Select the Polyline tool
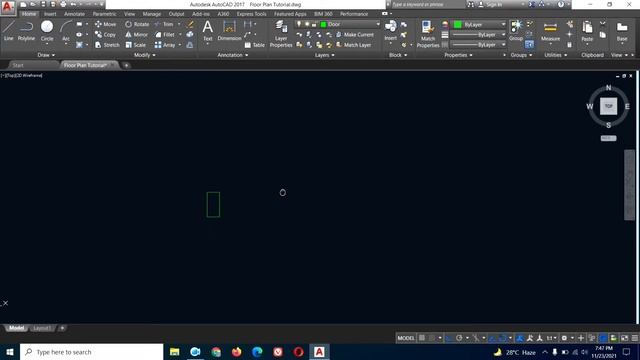The height and width of the screenshot is (360, 640). pos(26,31)
